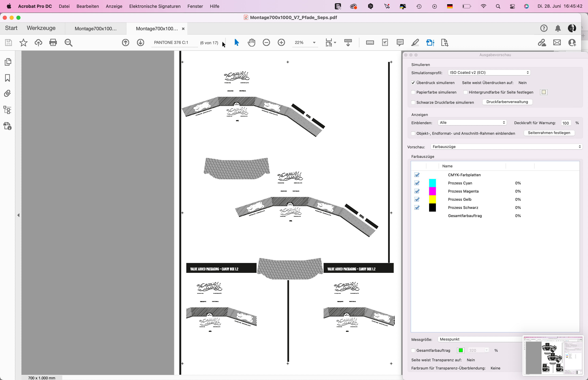This screenshot has width=588, height=380.
Task: Send file by email envelope icon
Action: click(x=557, y=43)
